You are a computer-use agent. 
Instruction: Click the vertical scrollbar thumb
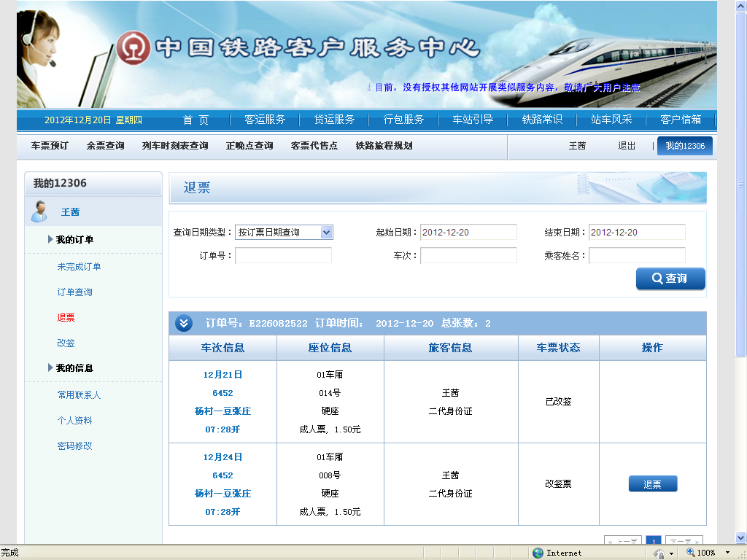(740, 184)
